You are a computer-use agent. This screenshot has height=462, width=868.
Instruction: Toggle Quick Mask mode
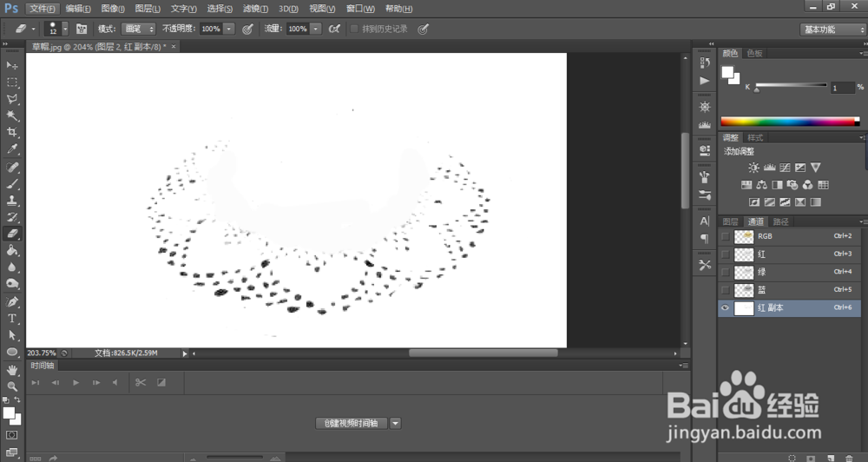coord(11,435)
